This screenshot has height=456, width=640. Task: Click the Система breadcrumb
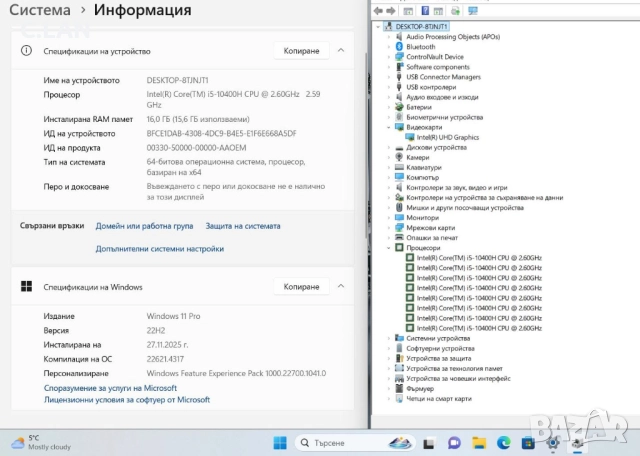(x=40, y=10)
